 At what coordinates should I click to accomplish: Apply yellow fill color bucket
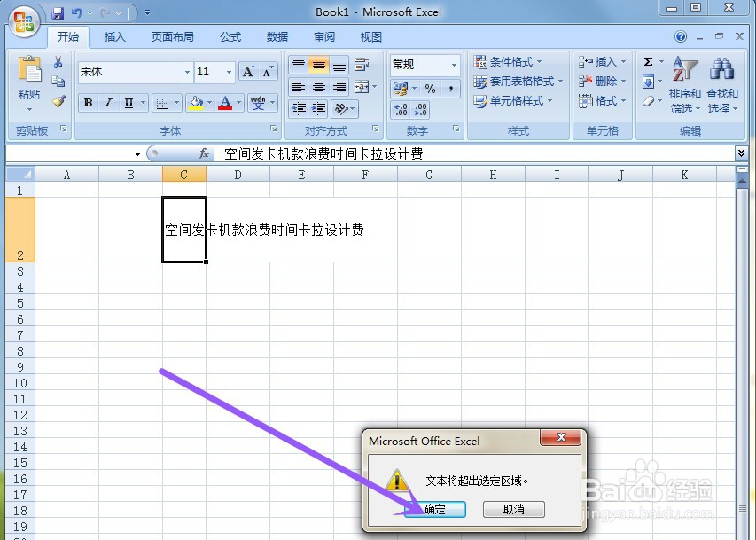click(196, 102)
